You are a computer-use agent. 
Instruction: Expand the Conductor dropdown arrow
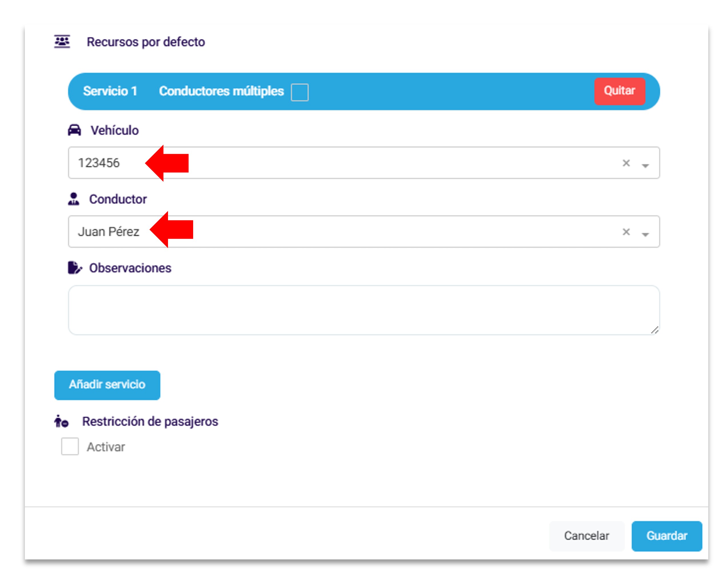[x=645, y=234]
